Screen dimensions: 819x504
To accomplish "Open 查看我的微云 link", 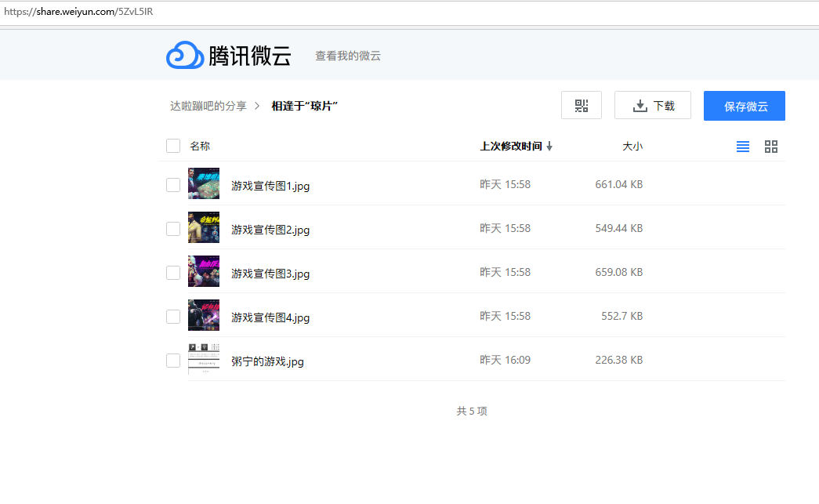I will (x=347, y=56).
